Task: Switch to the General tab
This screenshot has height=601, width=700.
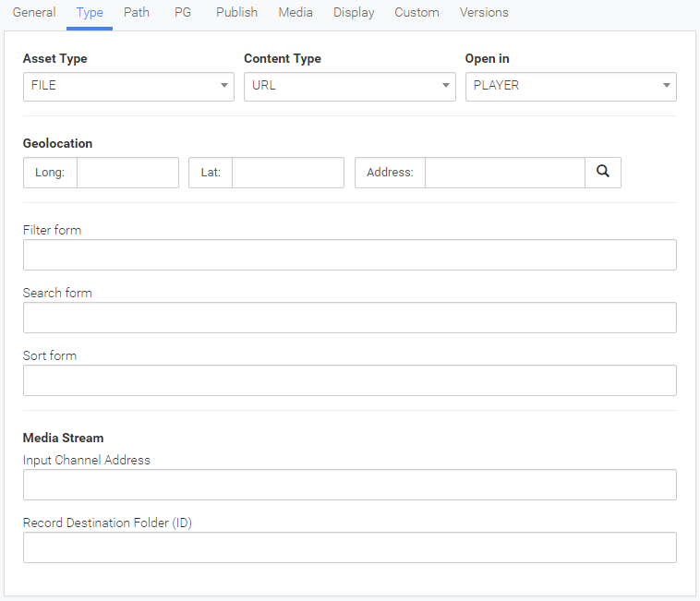Action: coord(34,13)
